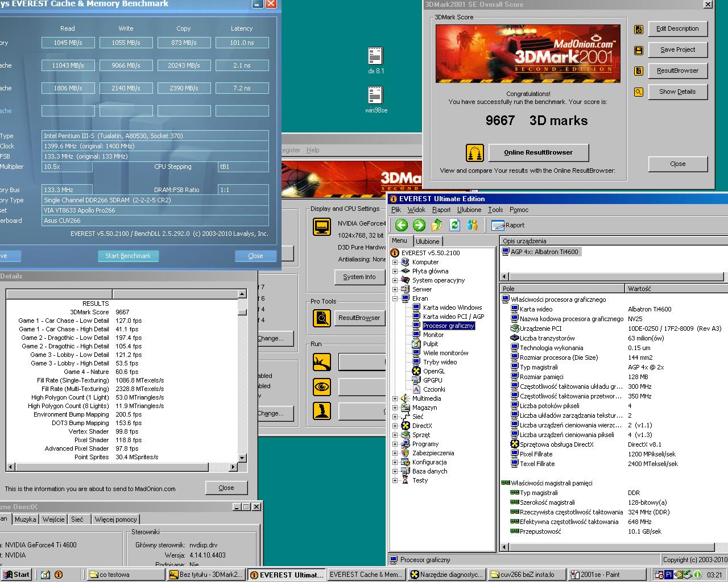Click the Online ResultBrowser button
This screenshot has height=582, width=728.
(538, 152)
